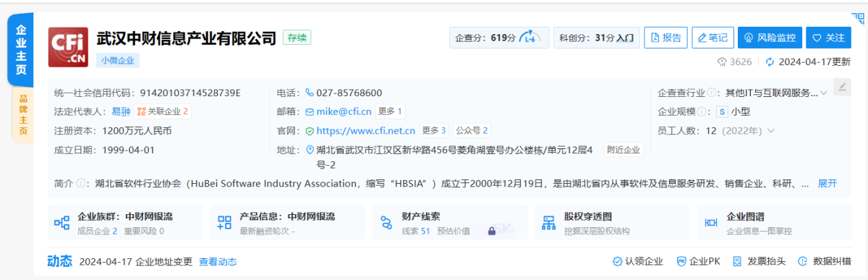Open the 企业图谱 card
This screenshot has width=868, height=280.
tap(774, 223)
